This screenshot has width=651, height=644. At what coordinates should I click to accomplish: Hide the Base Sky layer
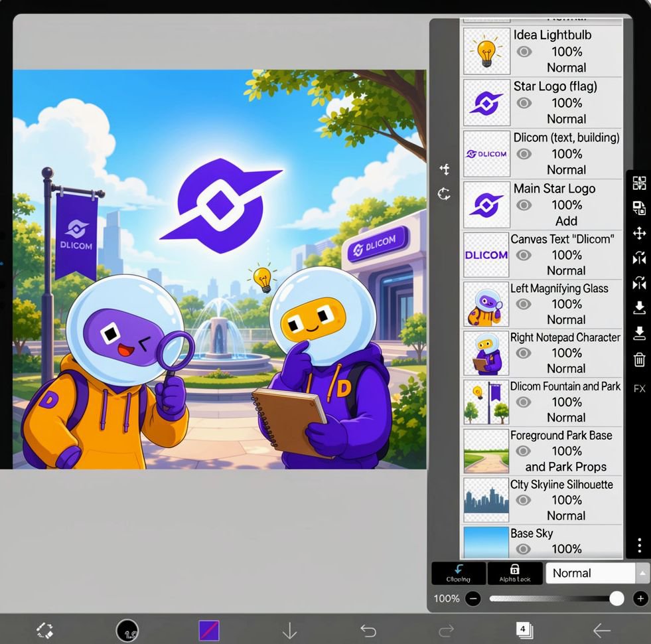[524, 549]
